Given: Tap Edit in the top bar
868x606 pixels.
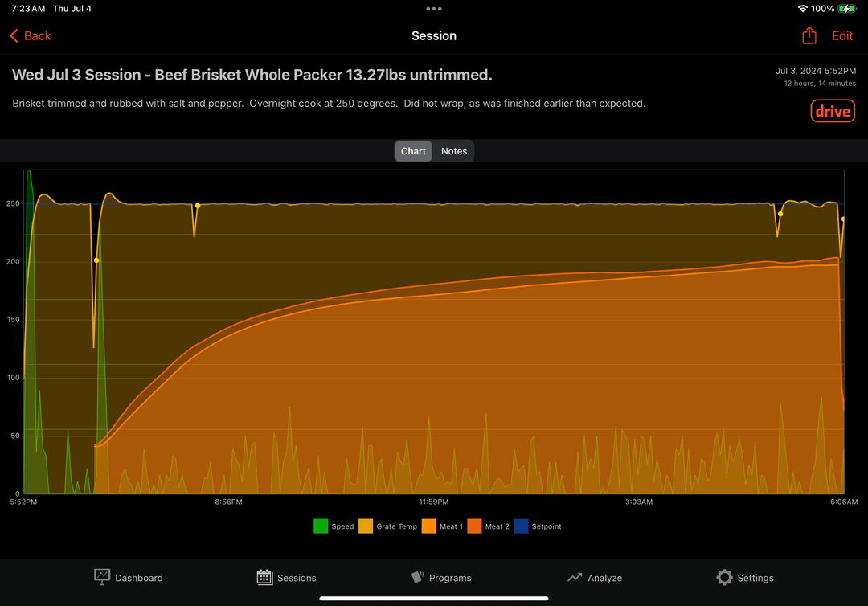Looking at the screenshot, I should 842,36.
